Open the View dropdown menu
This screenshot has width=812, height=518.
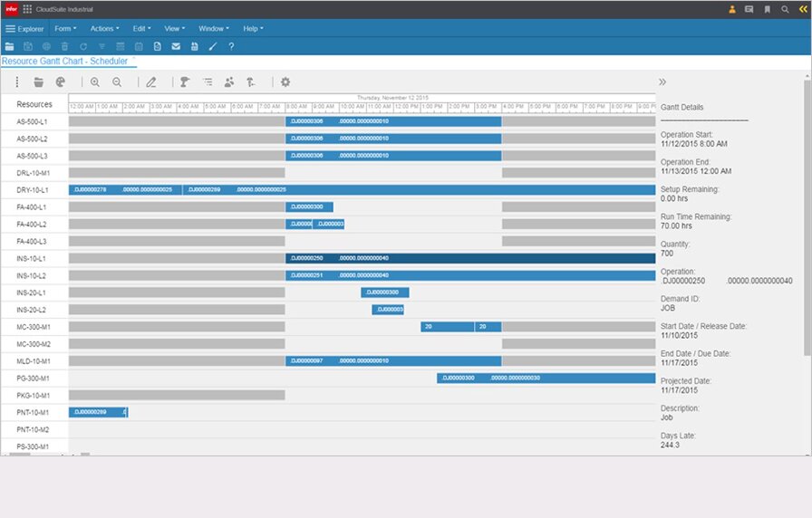(x=175, y=28)
